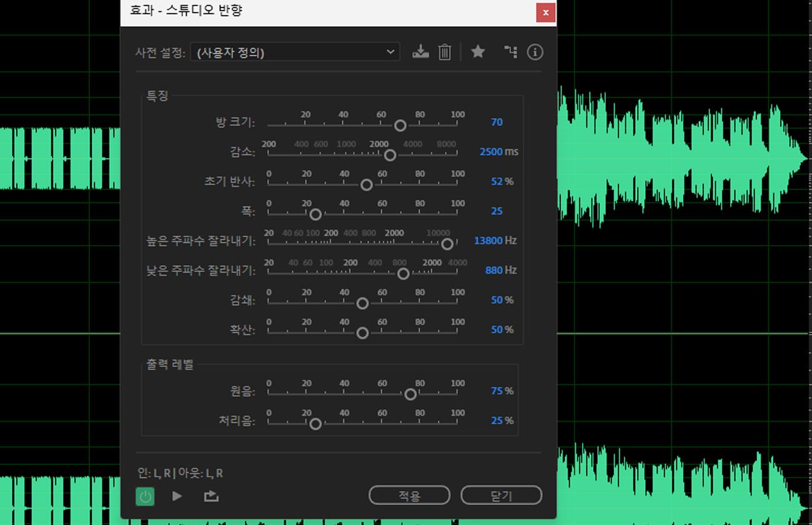Select the 초기 반사 early reflections slider handle
Image resolution: width=812 pixels, height=525 pixels.
367,184
